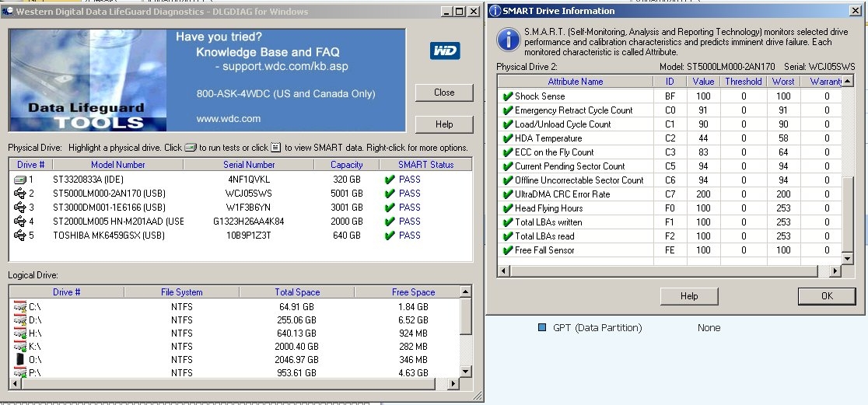The height and width of the screenshot is (405, 868).
Task: Click Help button in SMART dialog
Action: tap(688, 296)
